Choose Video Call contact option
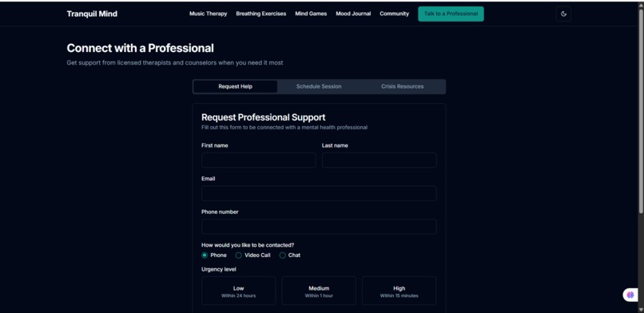 click(239, 256)
